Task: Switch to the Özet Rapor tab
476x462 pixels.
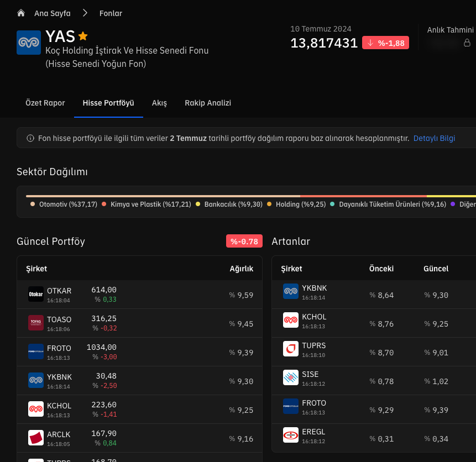Action: 45,103
